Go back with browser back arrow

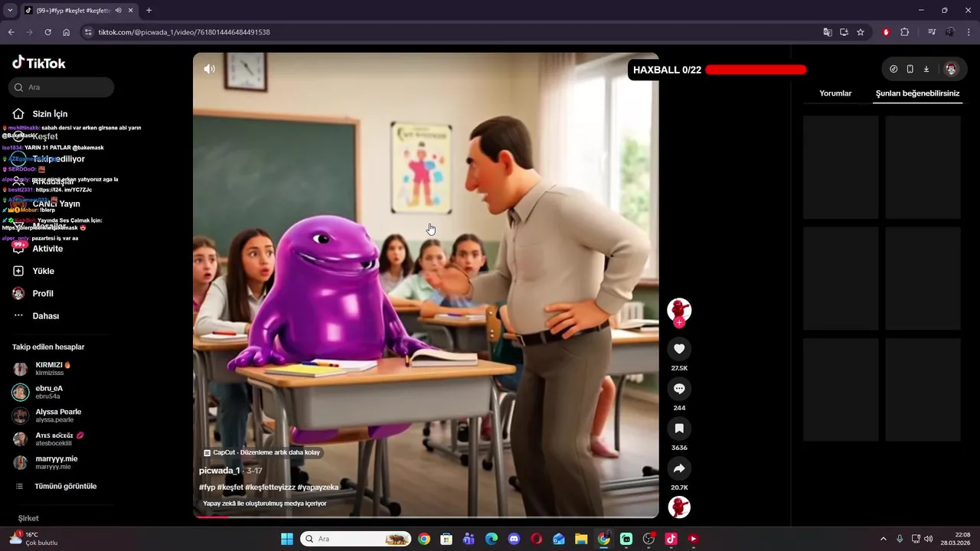(11, 32)
